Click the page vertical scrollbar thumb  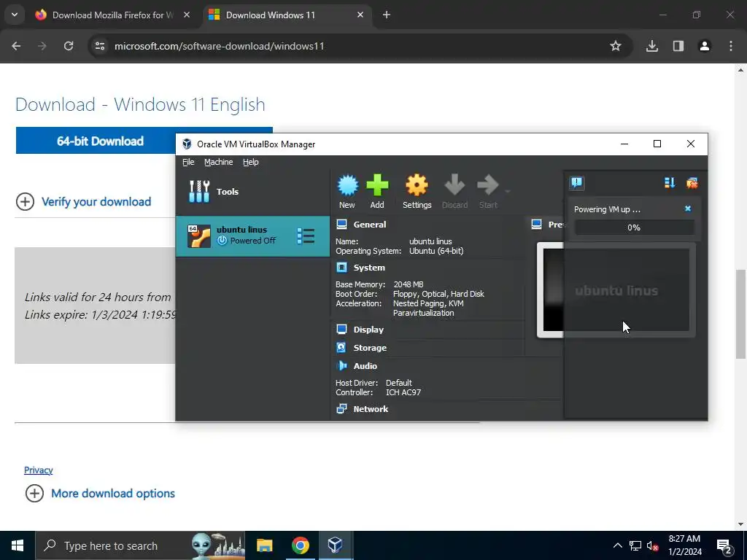pyautogui.click(x=741, y=314)
